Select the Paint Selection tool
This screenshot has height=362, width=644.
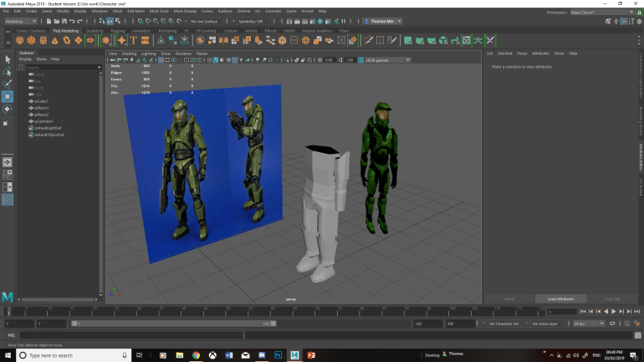pos(8,84)
